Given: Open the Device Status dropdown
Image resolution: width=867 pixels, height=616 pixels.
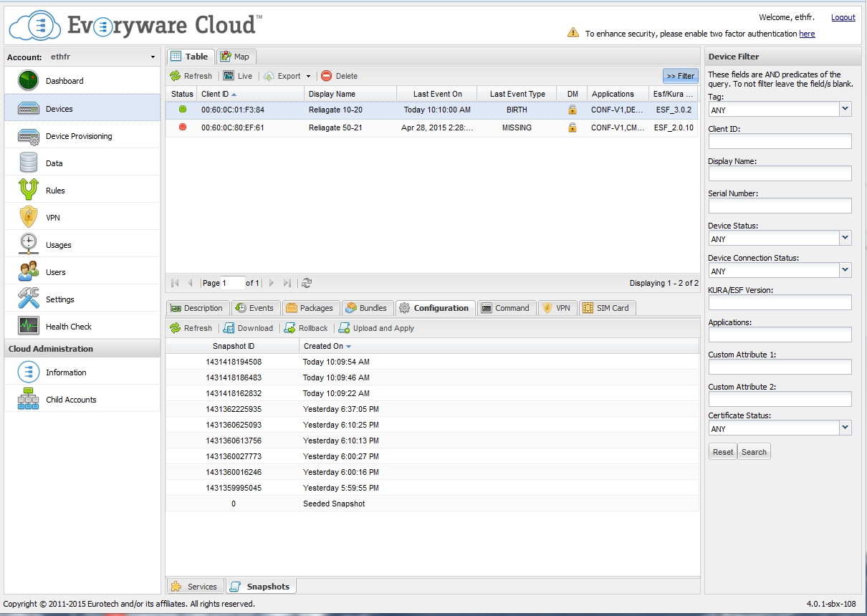Looking at the screenshot, I should [x=846, y=238].
